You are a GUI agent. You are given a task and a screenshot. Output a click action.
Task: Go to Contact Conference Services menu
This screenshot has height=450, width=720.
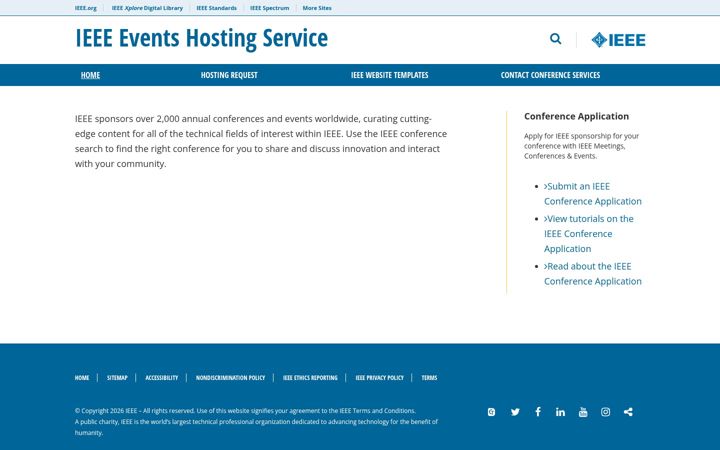pyautogui.click(x=550, y=75)
